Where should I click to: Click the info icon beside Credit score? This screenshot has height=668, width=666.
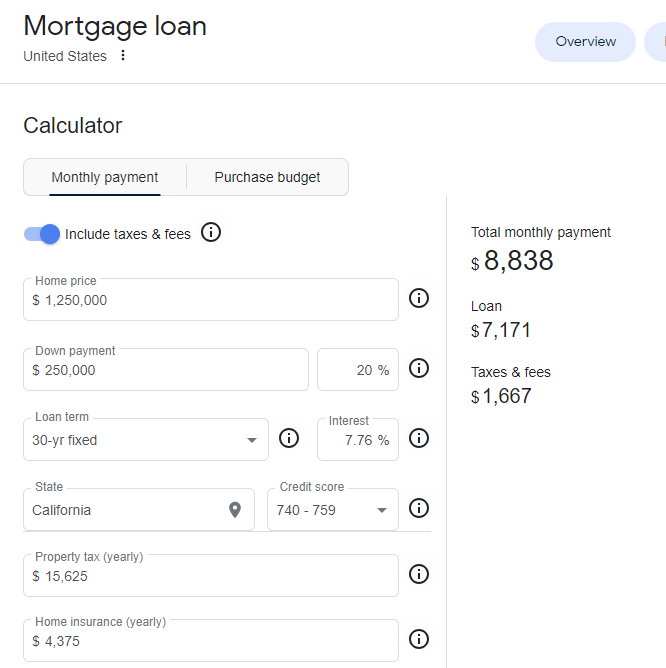tap(419, 508)
